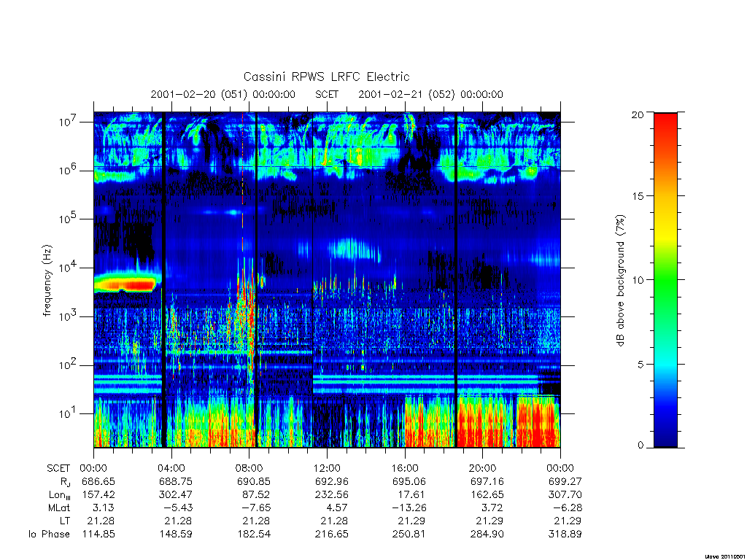Click the SCET time value '16:00'
747x560 pixels.
point(405,468)
